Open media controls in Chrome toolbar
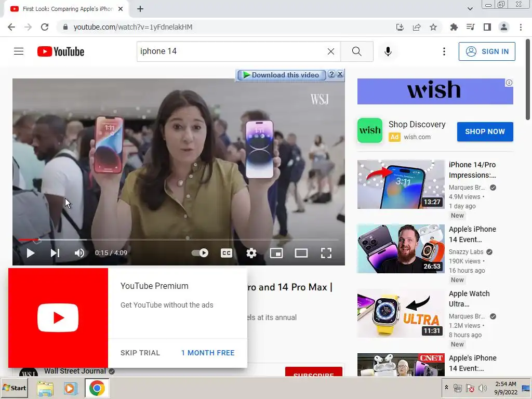 pos(470,27)
